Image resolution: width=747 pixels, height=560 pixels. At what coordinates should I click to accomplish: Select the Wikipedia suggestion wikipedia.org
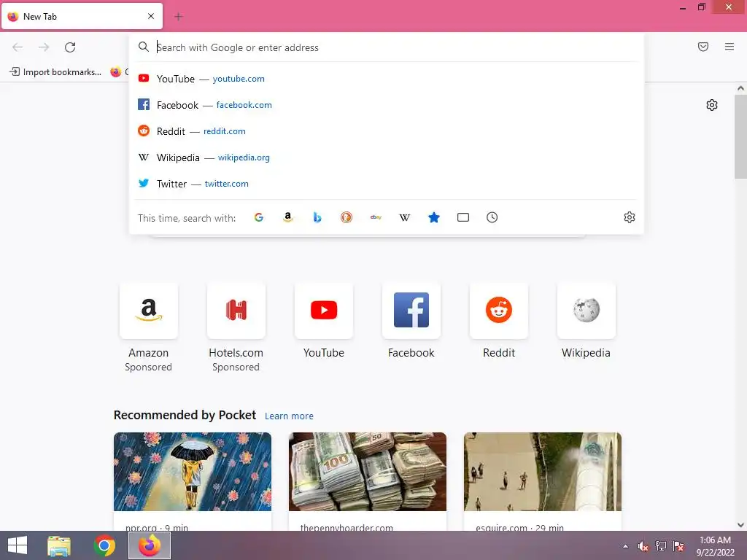click(x=387, y=157)
